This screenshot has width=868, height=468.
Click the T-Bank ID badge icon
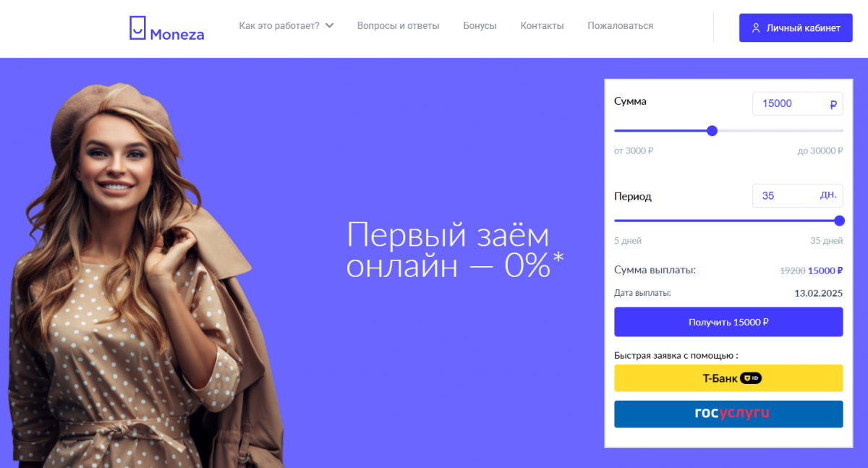coord(751,378)
